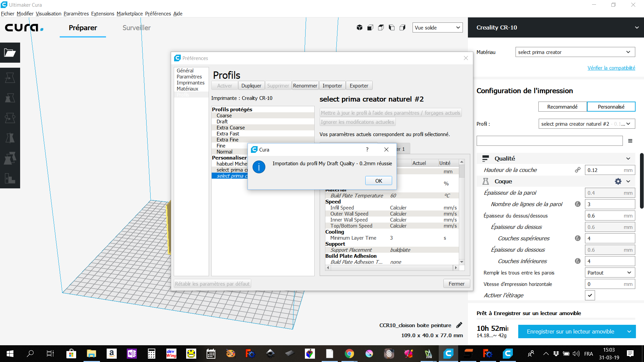Click formula icon for Nombre de lignes de la paroi
The image size is (644, 362).
tap(578, 204)
